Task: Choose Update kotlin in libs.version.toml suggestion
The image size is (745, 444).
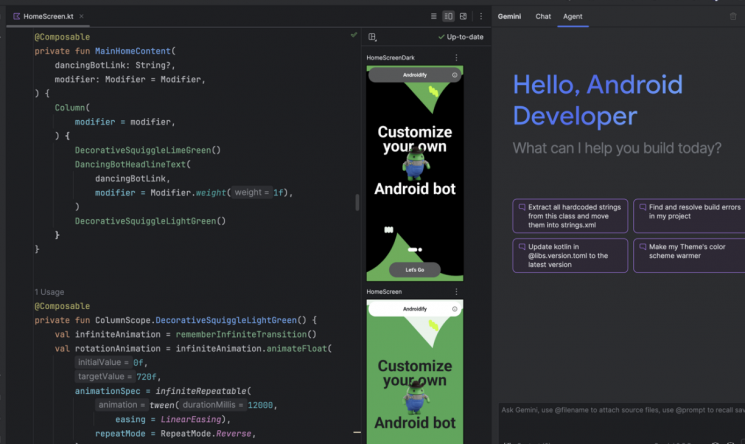Action: pos(570,255)
